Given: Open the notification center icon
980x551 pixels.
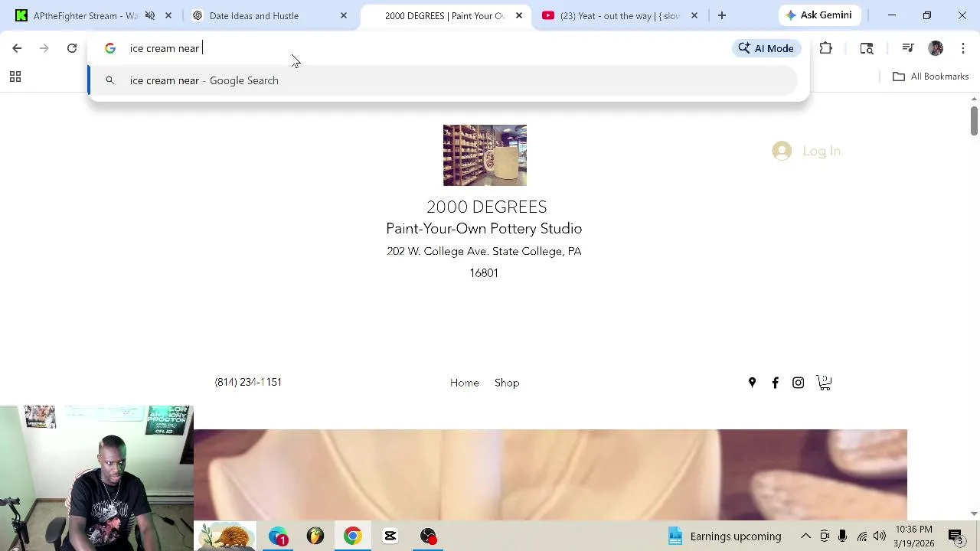Looking at the screenshot, I should pos(955,536).
